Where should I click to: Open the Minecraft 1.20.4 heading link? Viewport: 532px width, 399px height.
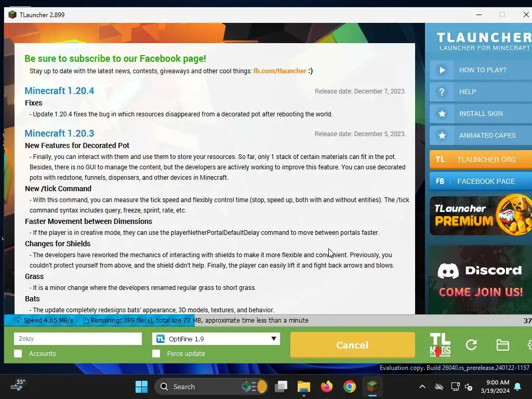[59, 91]
